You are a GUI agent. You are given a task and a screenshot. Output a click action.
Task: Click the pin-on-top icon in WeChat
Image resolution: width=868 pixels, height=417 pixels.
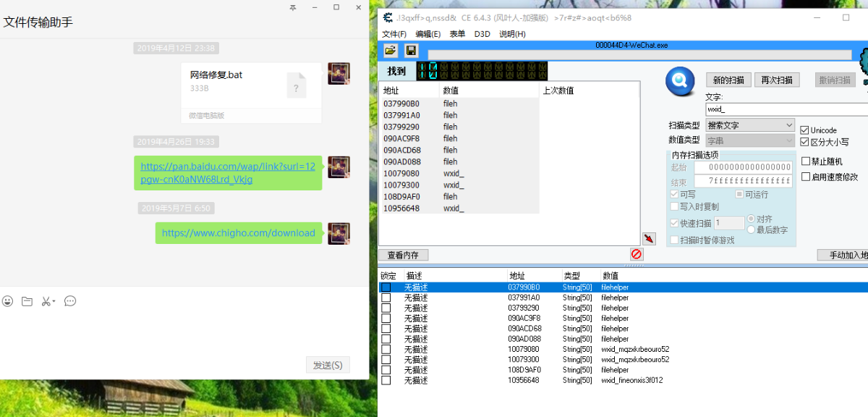(292, 7)
